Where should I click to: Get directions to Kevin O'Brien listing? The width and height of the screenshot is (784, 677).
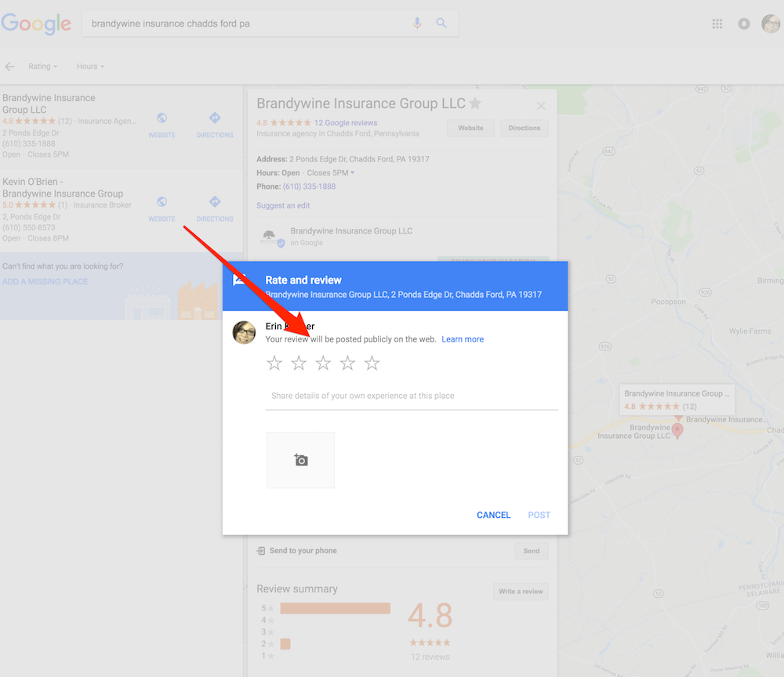coord(215,209)
